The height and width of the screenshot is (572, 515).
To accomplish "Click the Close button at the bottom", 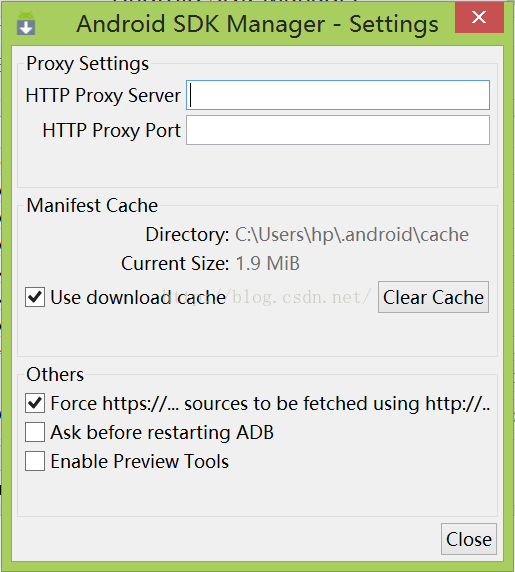I will click(469, 539).
